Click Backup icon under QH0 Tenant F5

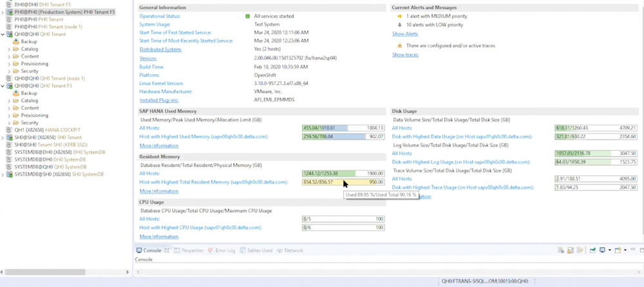pyautogui.click(x=16, y=94)
